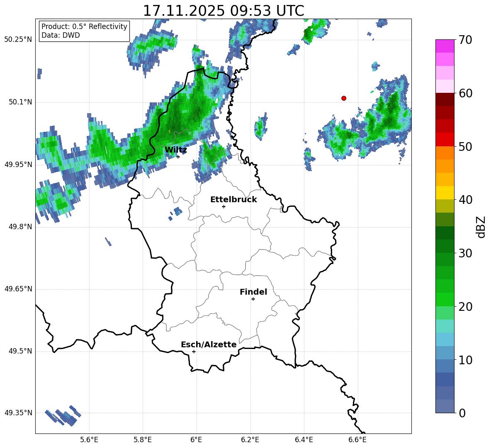Click the 70 tick label on colorbar
The height and width of the screenshot is (448, 491).
point(465,40)
